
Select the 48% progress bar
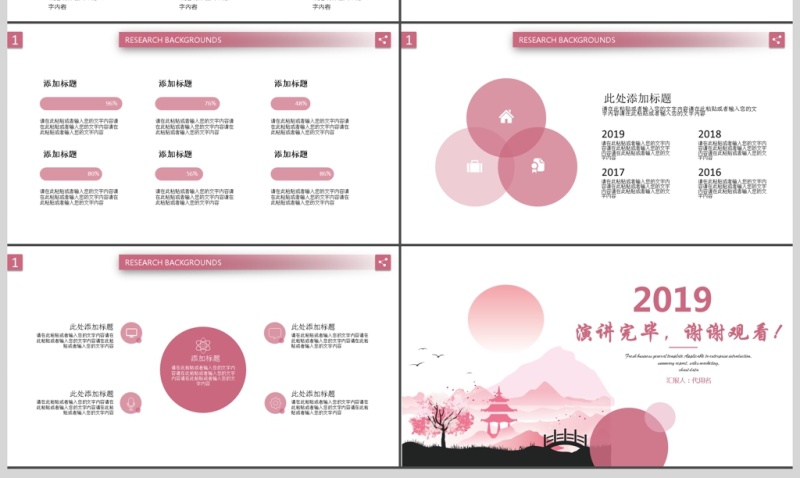290,104
